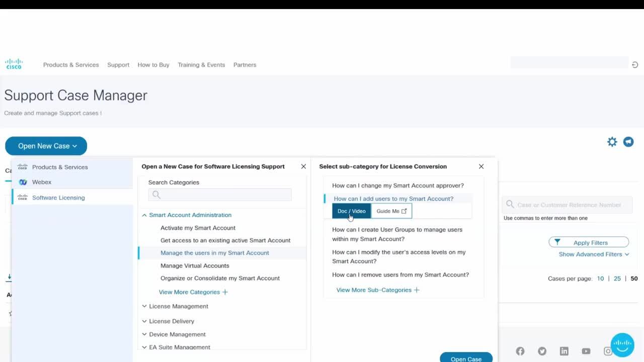Click View More Sub-Categories link
The image size is (644, 362).
(x=378, y=290)
